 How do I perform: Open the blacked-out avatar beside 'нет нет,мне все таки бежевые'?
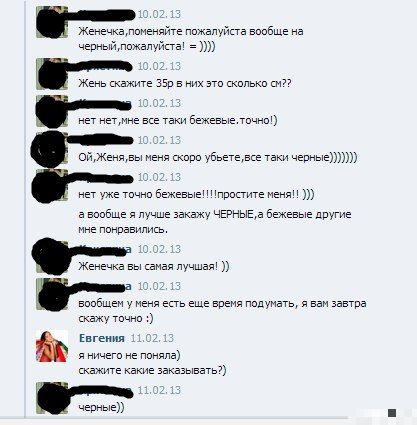click(x=52, y=111)
